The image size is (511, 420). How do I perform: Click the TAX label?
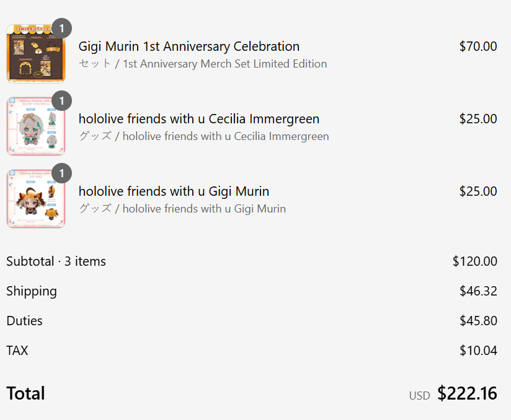point(17,351)
